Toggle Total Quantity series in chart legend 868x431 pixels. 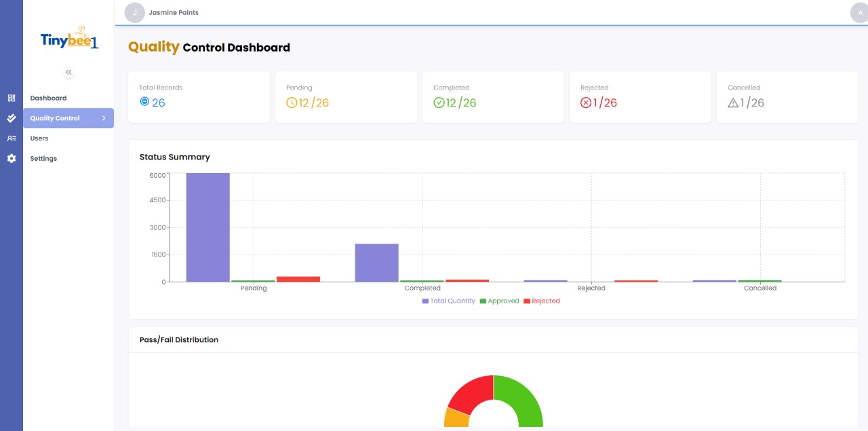pos(448,301)
